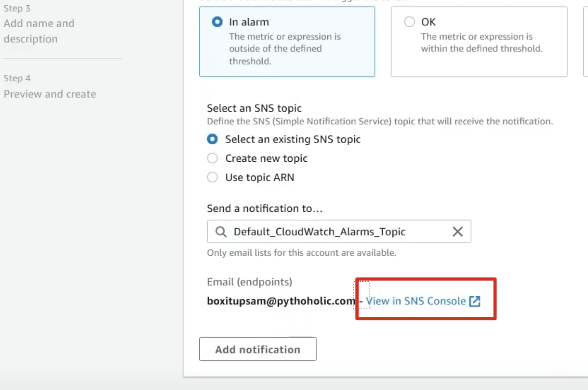The width and height of the screenshot is (588, 390).
Task: Click the Add notification button
Action: 258,349
